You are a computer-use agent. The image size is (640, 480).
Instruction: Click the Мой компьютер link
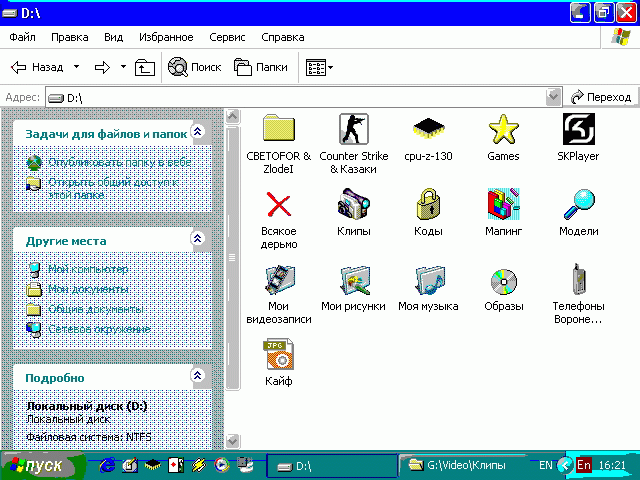pyautogui.click(x=88, y=270)
